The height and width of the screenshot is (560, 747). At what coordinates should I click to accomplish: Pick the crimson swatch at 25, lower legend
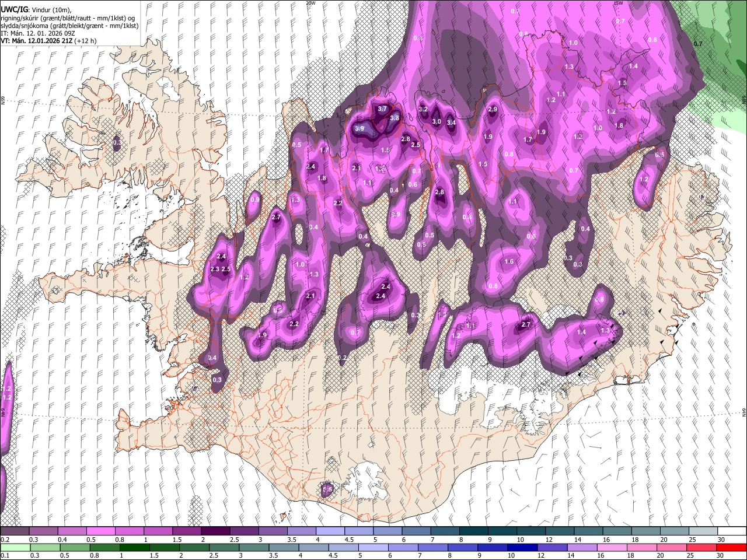(702, 547)
